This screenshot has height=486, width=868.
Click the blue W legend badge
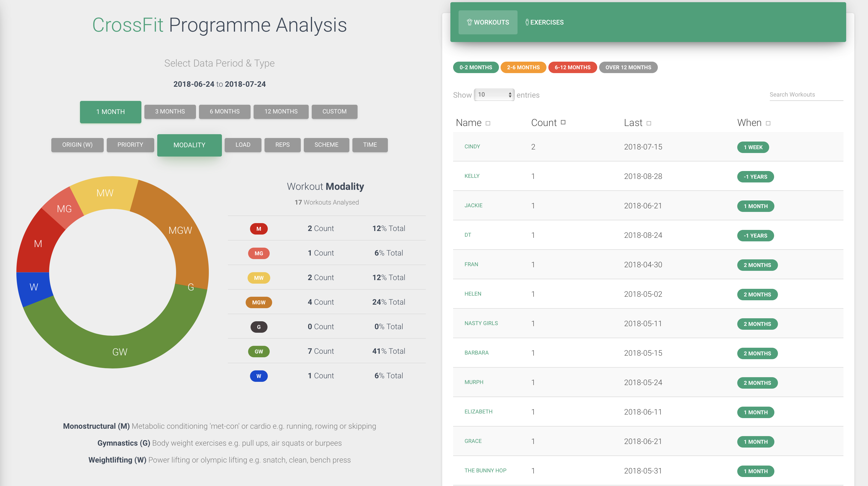(x=258, y=376)
